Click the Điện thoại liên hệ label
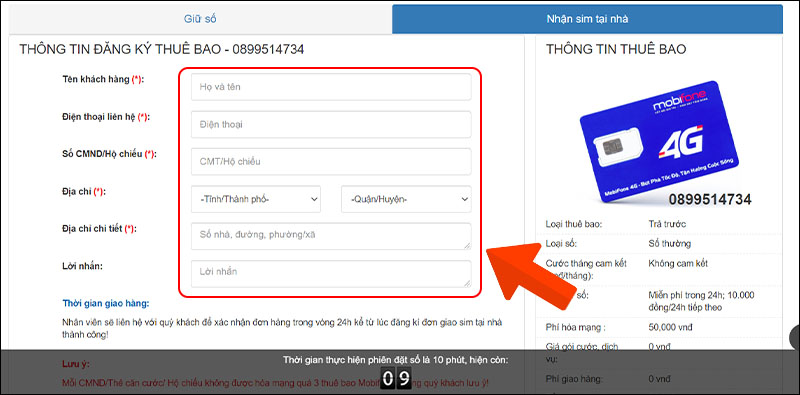 click(x=105, y=117)
